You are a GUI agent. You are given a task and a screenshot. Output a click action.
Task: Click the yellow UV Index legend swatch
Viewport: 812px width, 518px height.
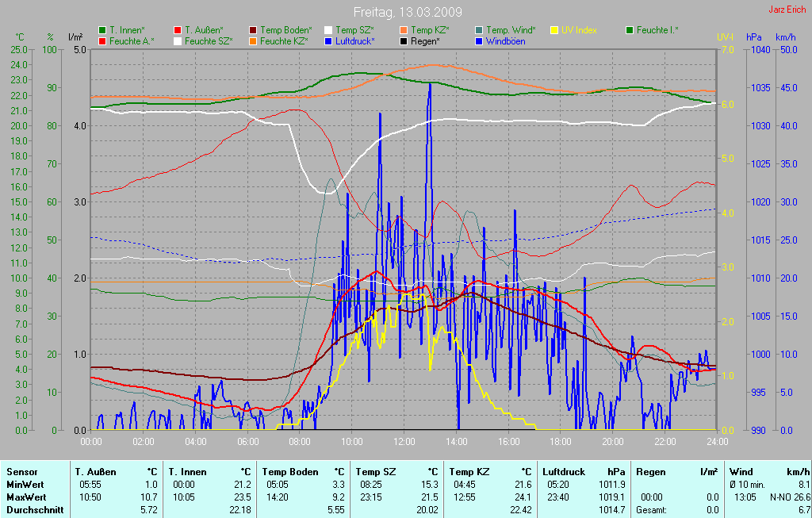554,30
